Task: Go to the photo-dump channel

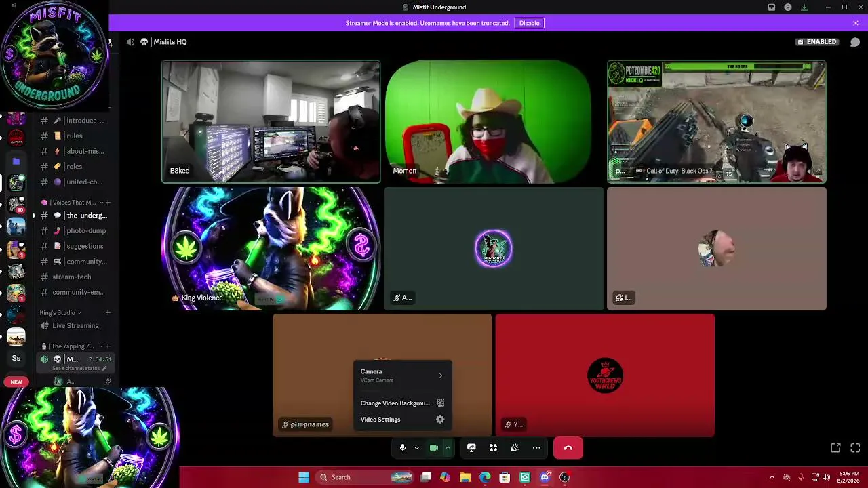Action: point(75,230)
